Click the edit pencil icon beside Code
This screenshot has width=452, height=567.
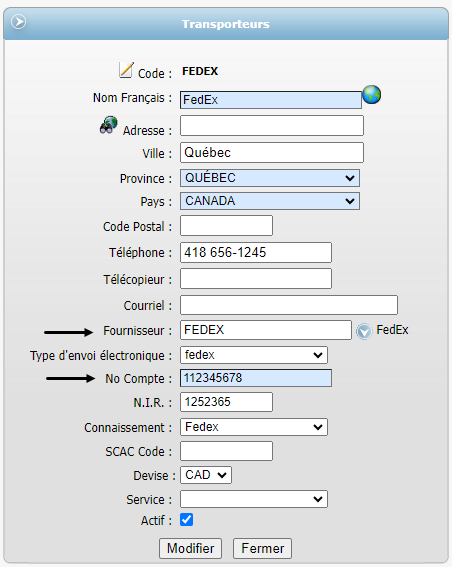(x=126, y=70)
